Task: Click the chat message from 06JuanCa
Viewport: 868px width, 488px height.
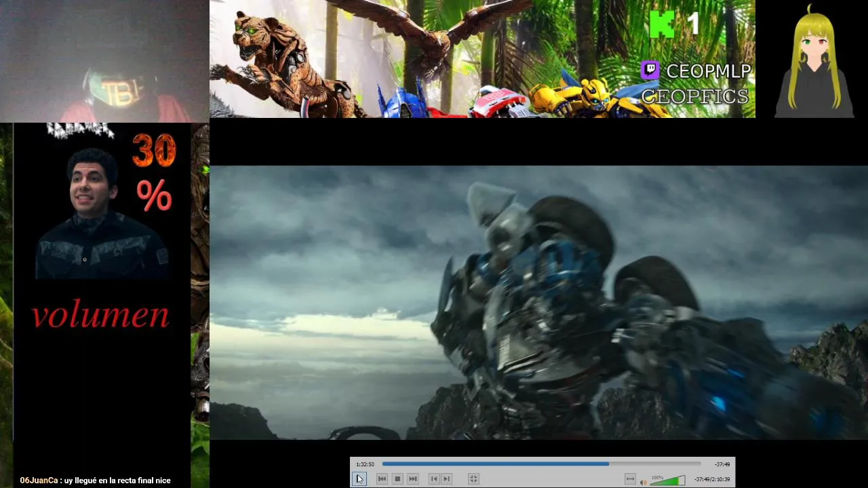Action: 95,481
